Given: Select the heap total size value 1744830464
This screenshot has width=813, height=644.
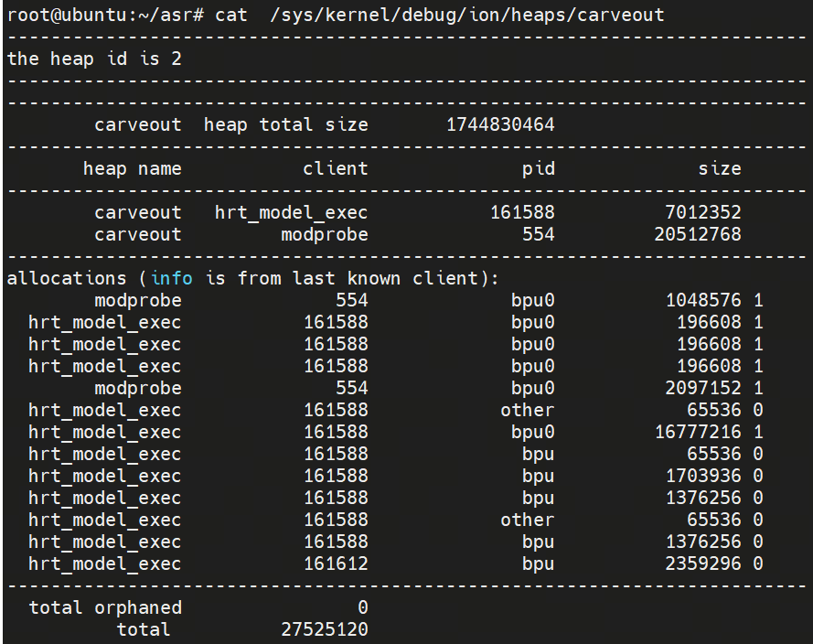Looking at the screenshot, I should [x=500, y=124].
